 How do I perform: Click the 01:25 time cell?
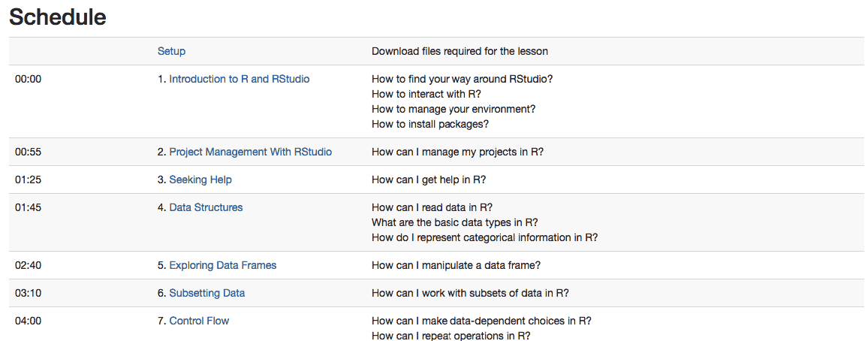(x=29, y=180)
